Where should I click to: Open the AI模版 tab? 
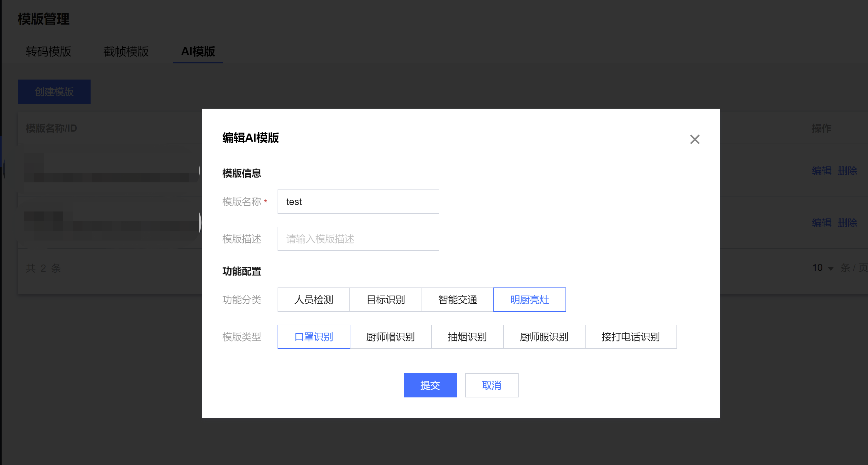(x=198, y=51)
